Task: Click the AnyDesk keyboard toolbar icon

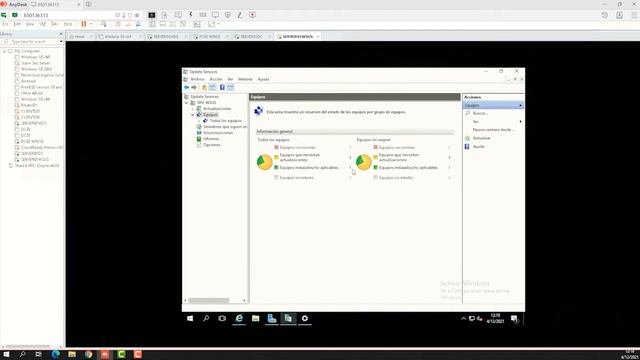Action: pyautogui.click(x=203, y=15)
